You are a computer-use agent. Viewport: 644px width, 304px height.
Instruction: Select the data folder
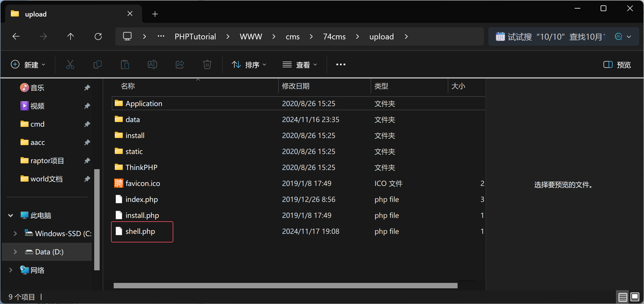tap(299, 119)
